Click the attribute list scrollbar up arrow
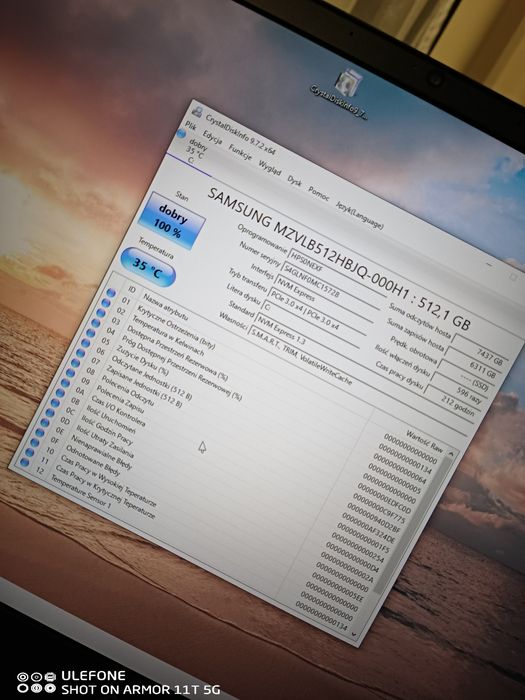Screen dimensions: 525x700 tap(451, 454)
